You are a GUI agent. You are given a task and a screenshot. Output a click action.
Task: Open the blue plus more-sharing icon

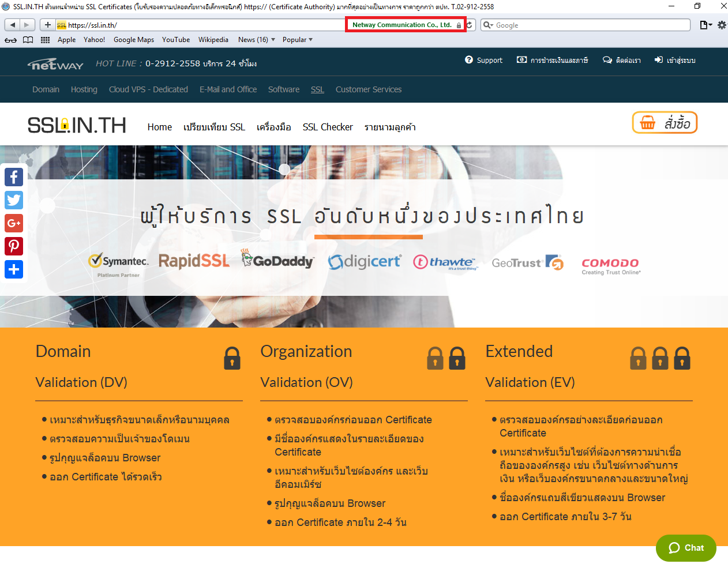14,269
